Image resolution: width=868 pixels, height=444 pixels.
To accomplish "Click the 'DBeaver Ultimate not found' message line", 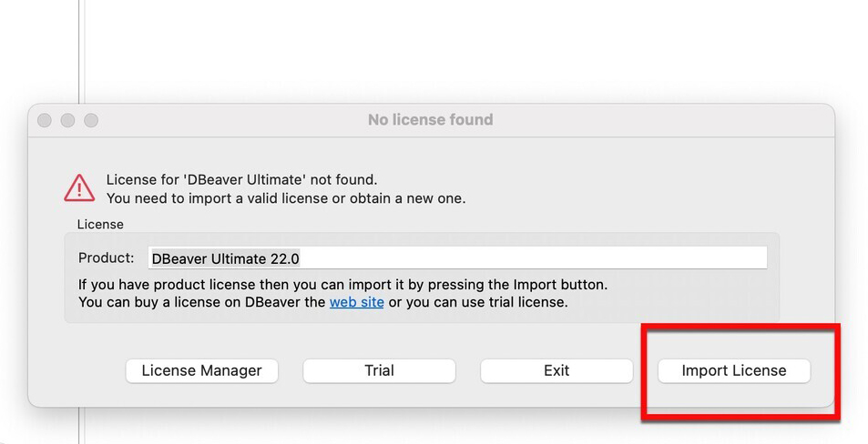I will click(241, 180).
